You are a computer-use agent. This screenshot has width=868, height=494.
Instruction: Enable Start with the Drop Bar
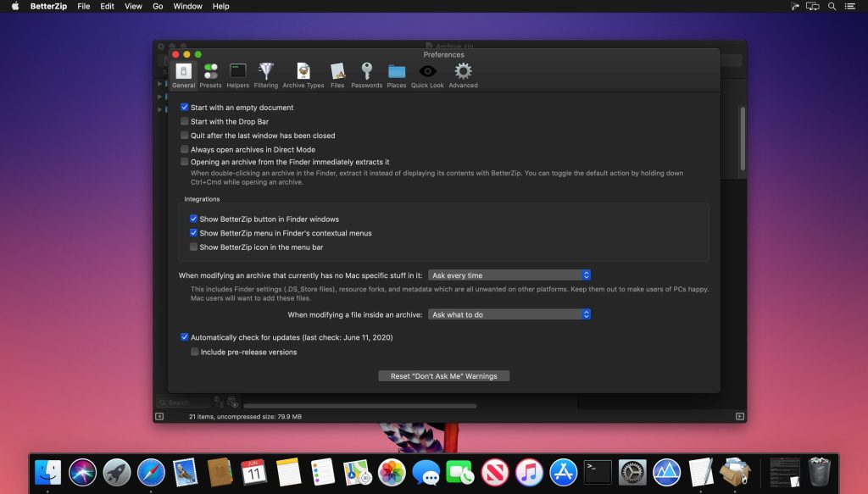[x=184, y=121]
